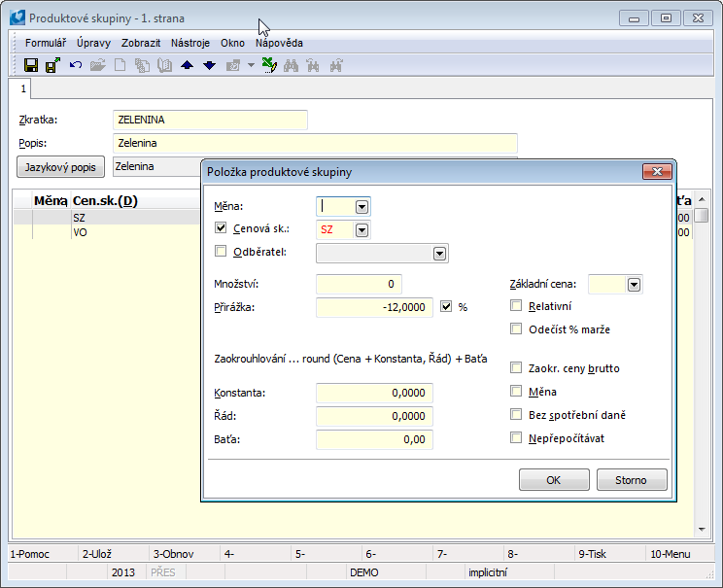The image size is (723, 588).
Task: Click the Přirážka input field
Action: point(374,307)
